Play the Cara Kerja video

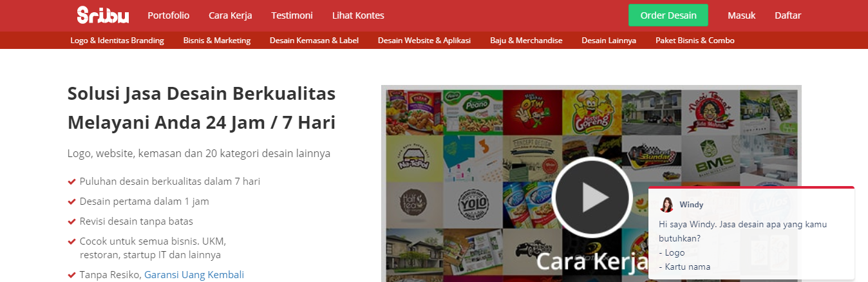pos(591,197)
